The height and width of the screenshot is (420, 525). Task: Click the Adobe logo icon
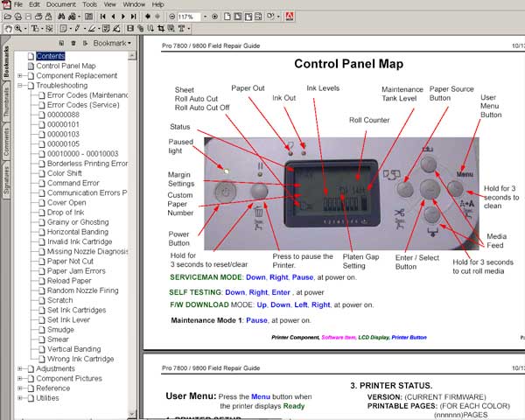click(x=290, y=17)
